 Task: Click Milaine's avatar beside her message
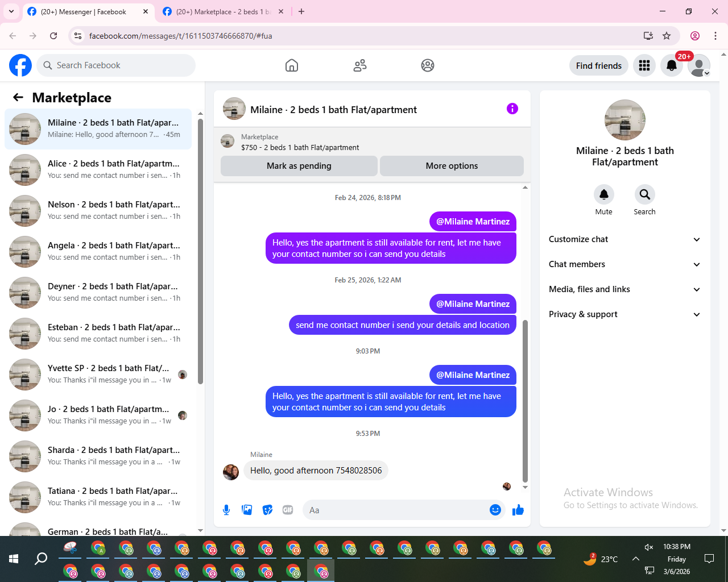click(x=231, y=472)
